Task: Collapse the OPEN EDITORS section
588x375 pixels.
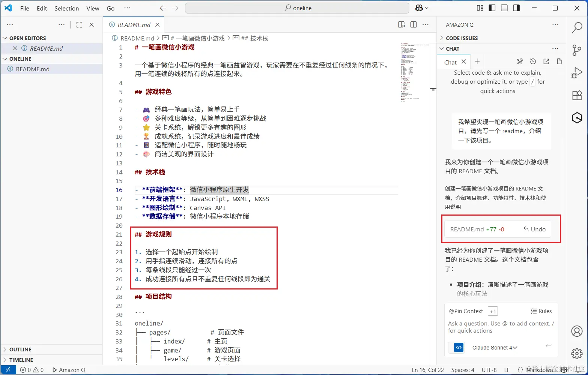Action: click(x=52, y=38)
